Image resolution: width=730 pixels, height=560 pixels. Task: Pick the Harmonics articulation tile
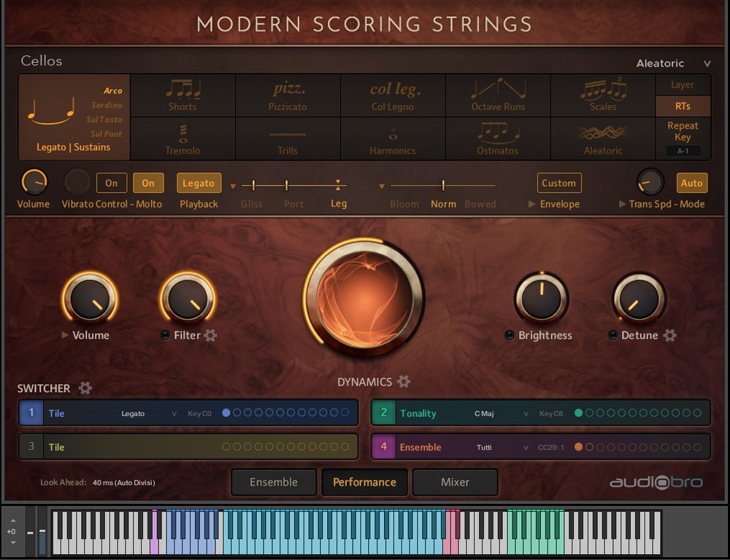click(393, 139)
